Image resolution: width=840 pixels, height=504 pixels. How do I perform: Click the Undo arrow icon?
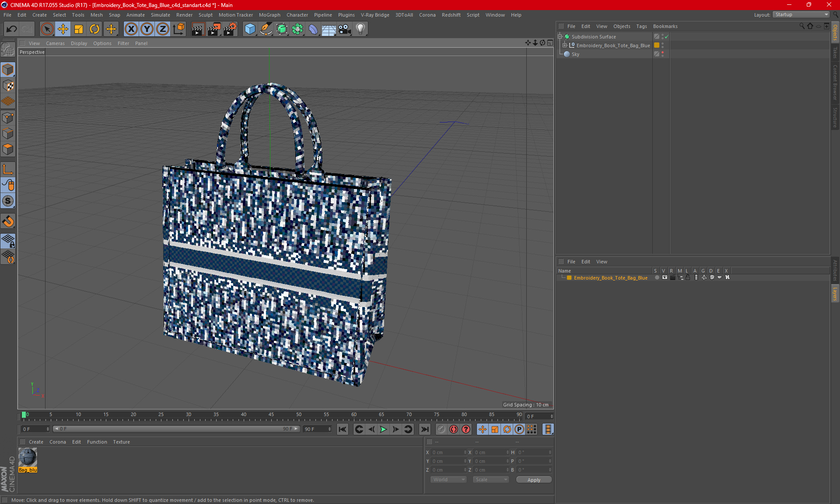tap(12, 29)
